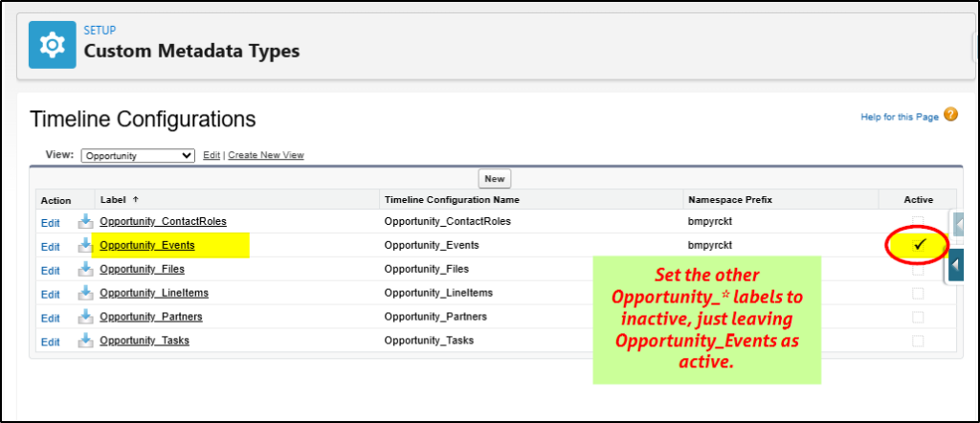The height and width of the screenshot is (423, 980).
Task: Click download icon beside Opportunity_Tasks
Action: (85, 342)
